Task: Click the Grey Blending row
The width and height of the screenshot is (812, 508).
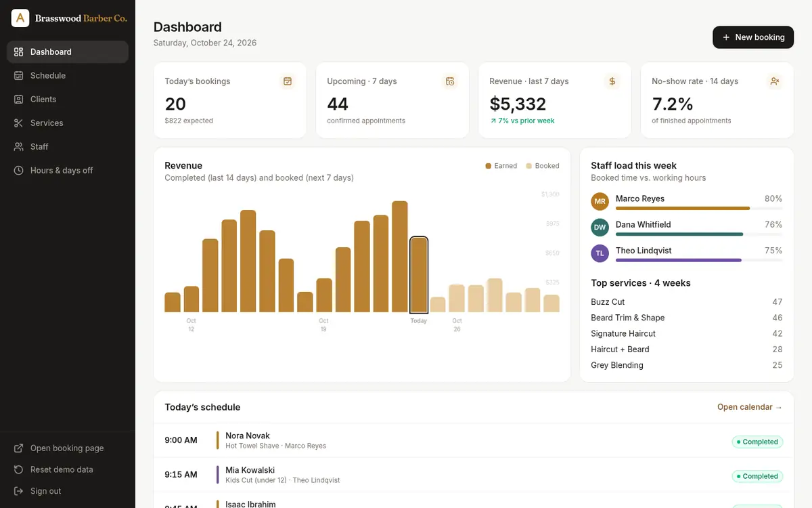Action: click(687, 365)
